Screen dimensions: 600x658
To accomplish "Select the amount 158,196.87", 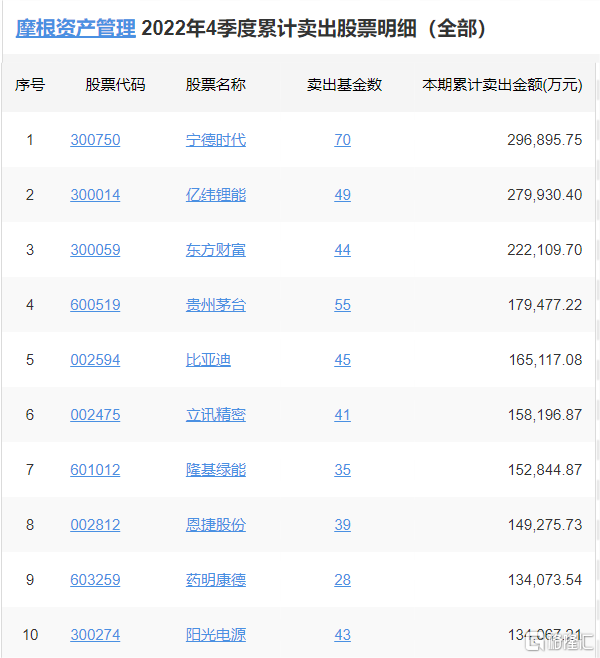I will 545,415.
